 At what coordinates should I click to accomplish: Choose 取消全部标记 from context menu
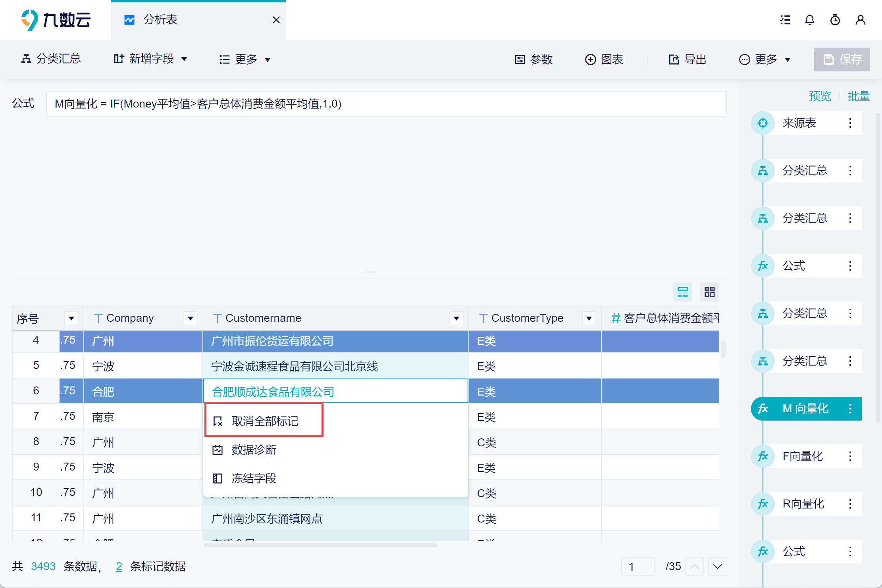(264, 421)
